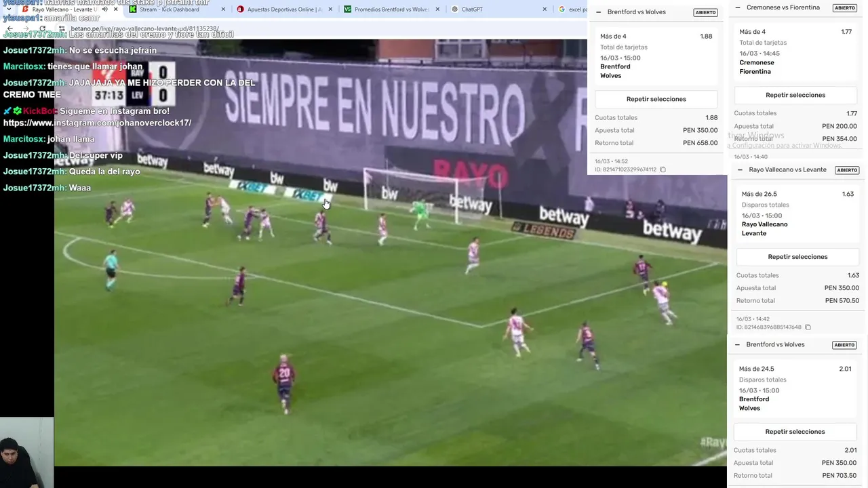Open the Instagram johanoverclock17 link in chat
This screenshot has height=488, width=868.
[97, 123]
